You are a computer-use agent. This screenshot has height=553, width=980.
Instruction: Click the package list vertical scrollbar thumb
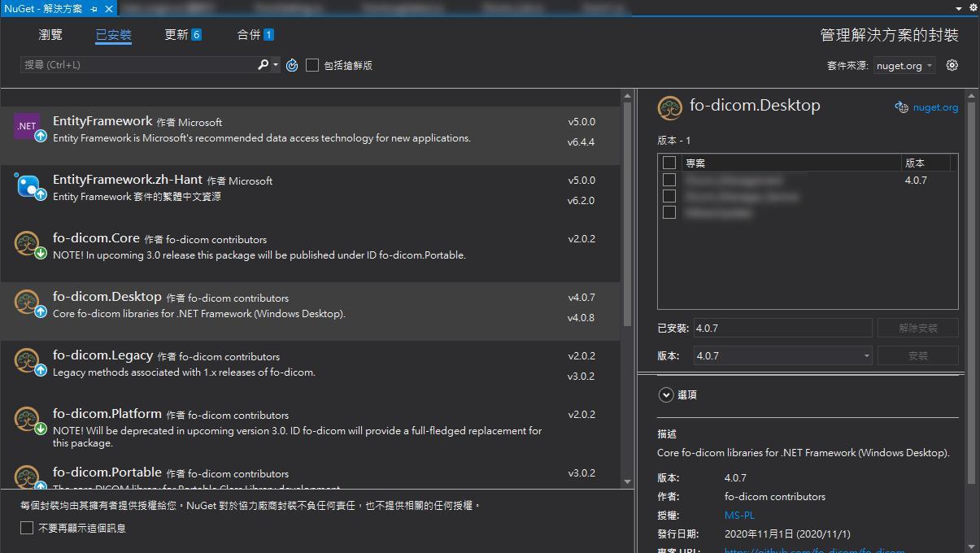click(627, 214)
